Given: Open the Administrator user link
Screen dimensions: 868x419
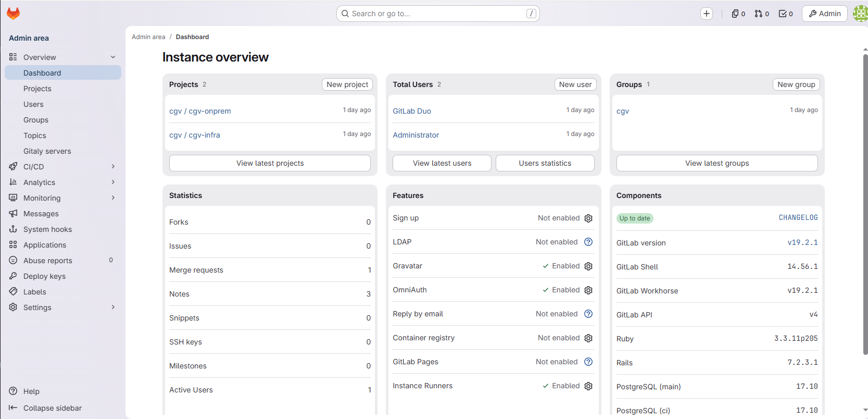Looking at the screenshot, I should (x=416, y=135).
